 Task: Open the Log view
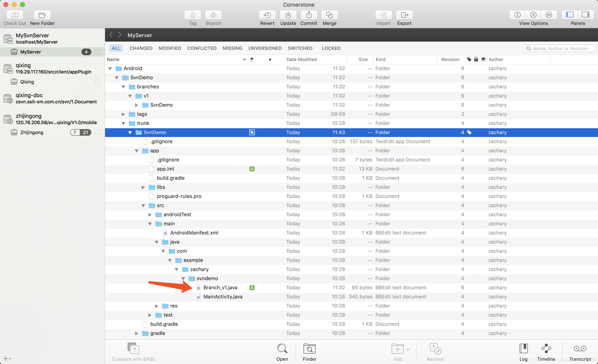click(523, 348)
